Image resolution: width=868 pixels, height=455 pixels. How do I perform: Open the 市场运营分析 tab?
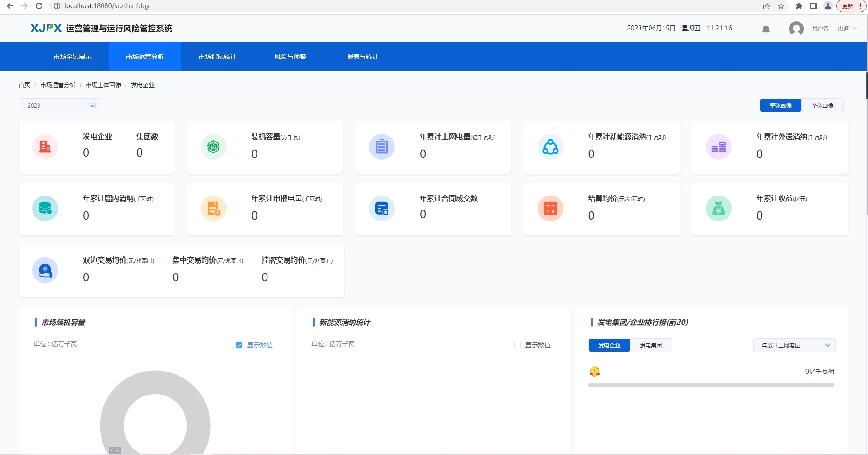click(x=145, y=57)
